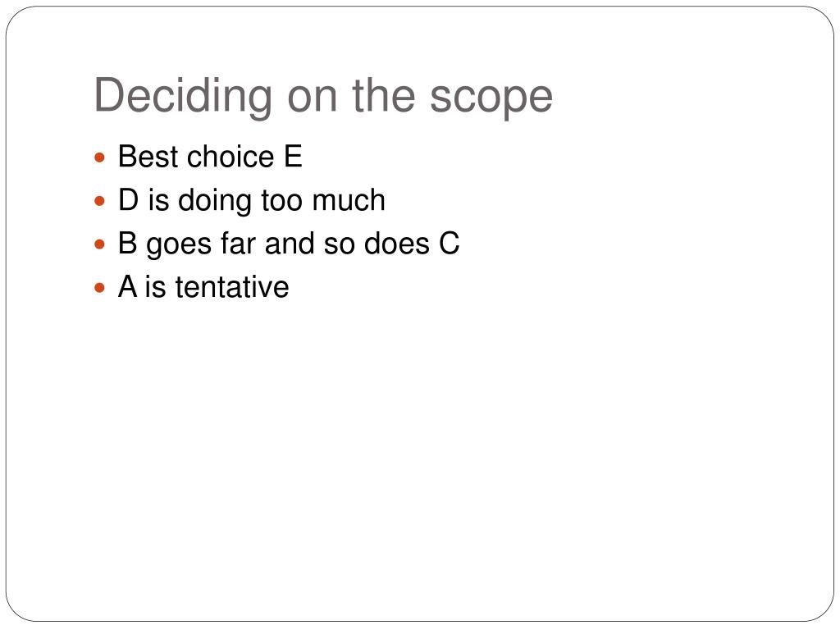Click the word "doing" in the second bullet
This screenshot has height=630, width=840.
coord(215,202)
